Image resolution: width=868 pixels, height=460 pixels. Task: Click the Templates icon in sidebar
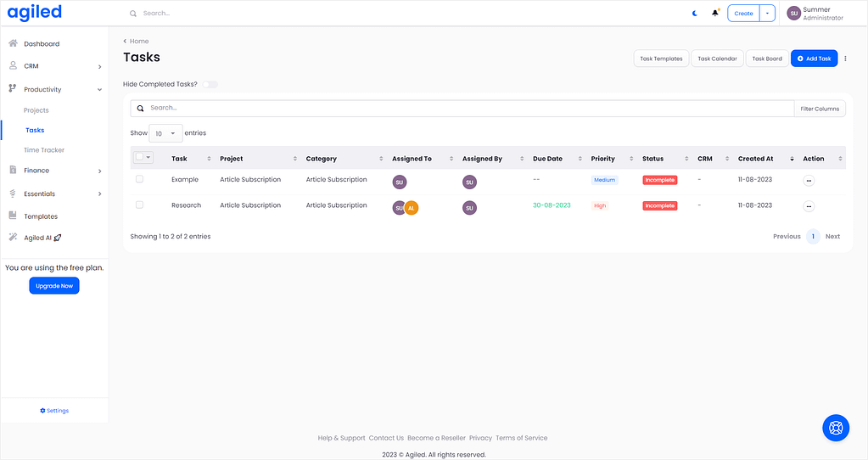[x=13, y=216]
